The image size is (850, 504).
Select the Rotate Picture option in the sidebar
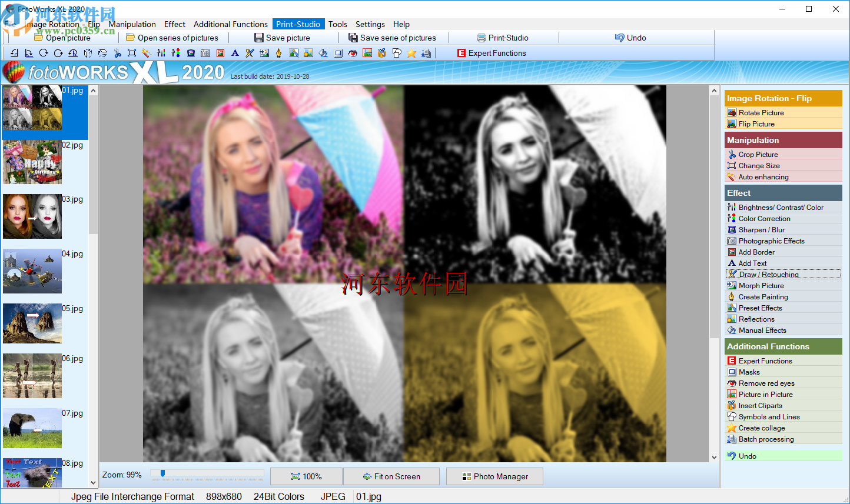tap(762, 112)
